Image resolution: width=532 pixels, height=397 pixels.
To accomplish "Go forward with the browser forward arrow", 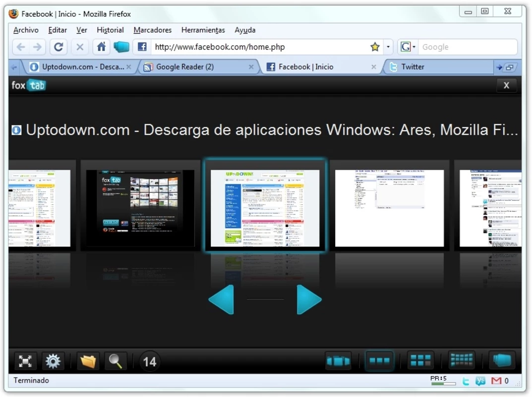I will [x=37, y=47].
